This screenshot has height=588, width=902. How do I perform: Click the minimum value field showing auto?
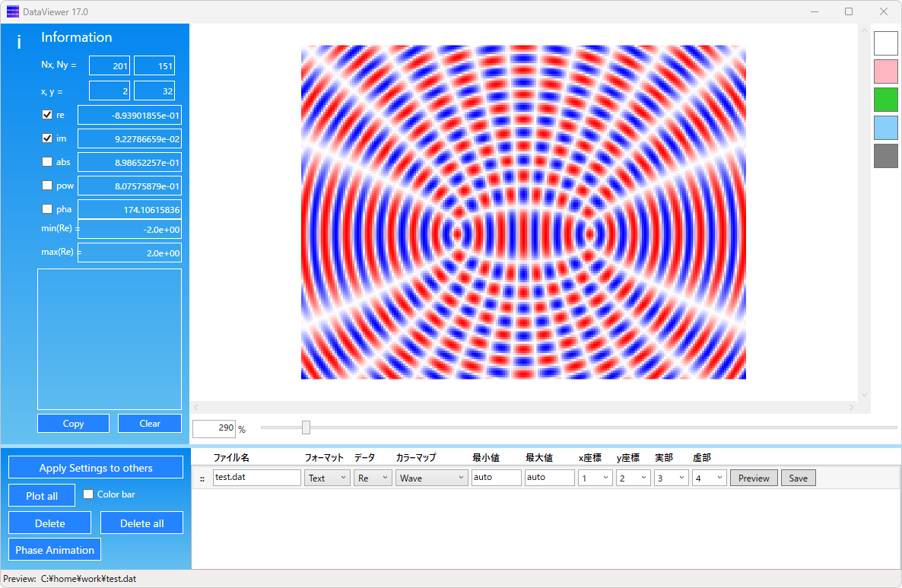tap(497, 478)
